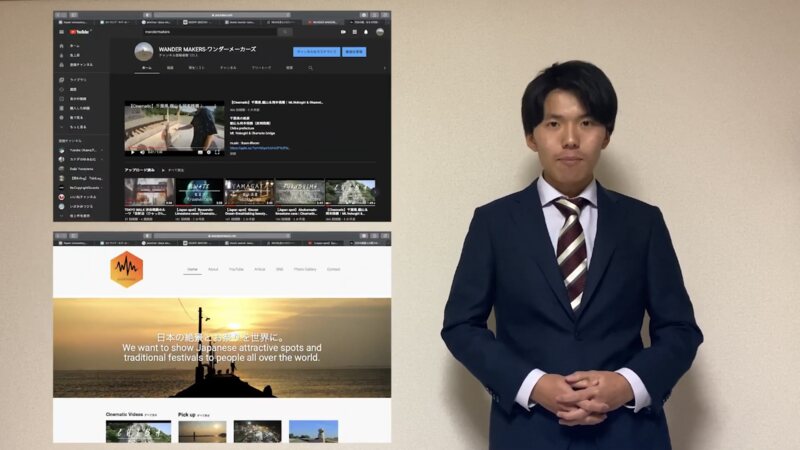Click the view-all link beside Pick up

pos(203,415)
